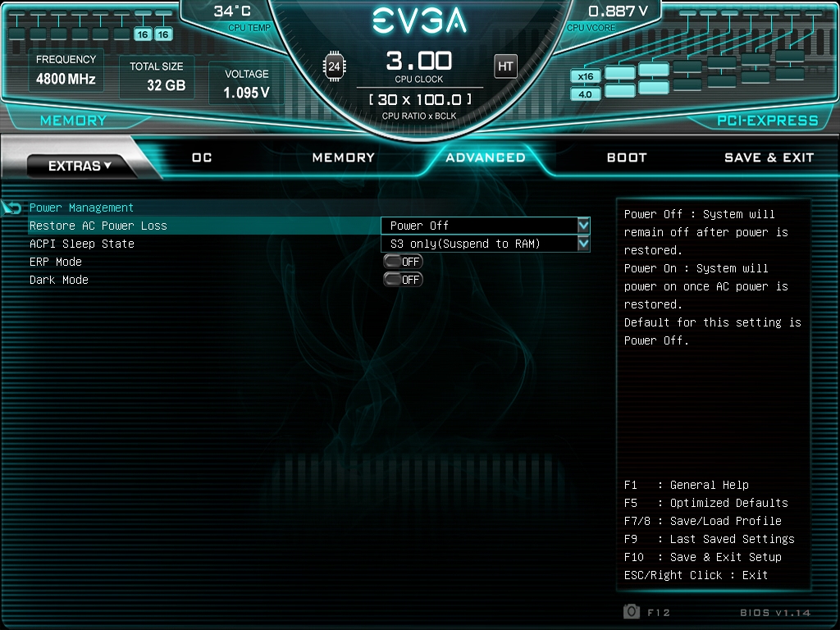Click the back arrow beside Power Management
This screenshot has width=840, height=630.
click(11, 208)
